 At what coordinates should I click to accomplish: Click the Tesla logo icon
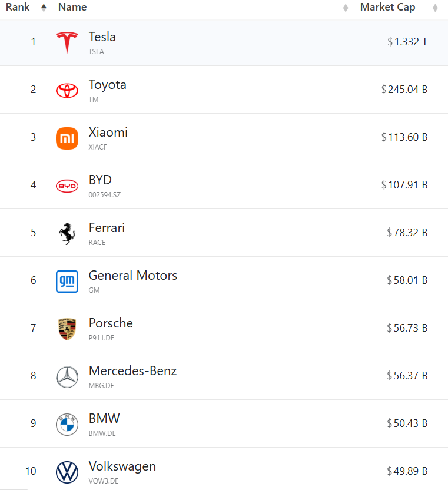tap(67, 42)
